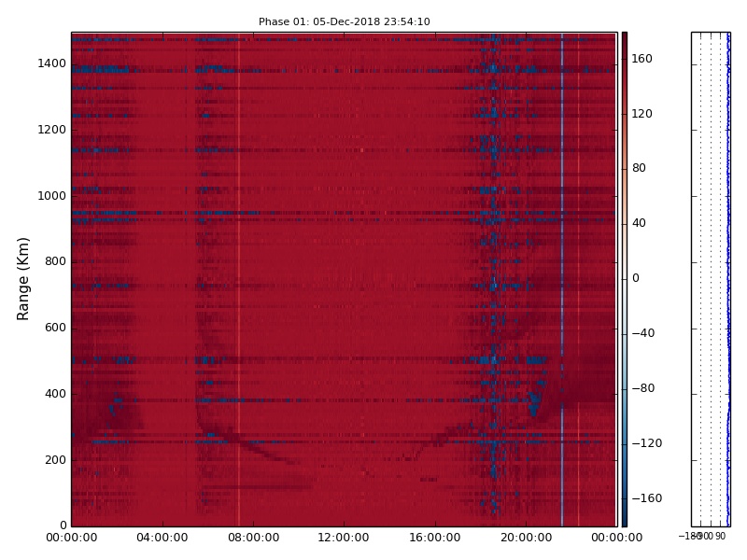Click the 20:00:00 time axis label
The width and height of the screenshot is (747, 560).
[526, 538]
